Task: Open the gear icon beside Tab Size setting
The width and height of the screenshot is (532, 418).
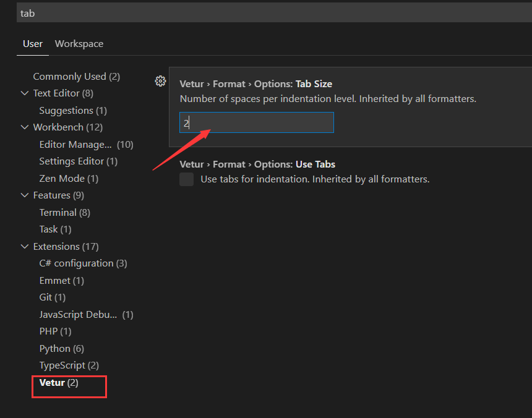Action: (x=160, y=81)
